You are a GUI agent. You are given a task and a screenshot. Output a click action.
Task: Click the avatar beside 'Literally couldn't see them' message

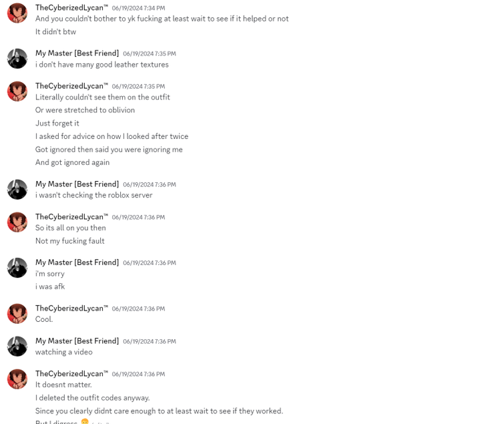pyautogui.click(x=17, y=91)
